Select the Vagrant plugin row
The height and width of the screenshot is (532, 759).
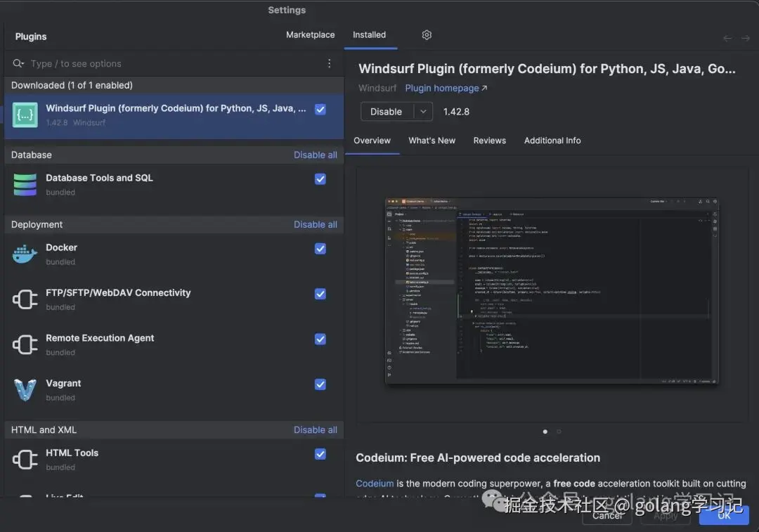click(174, 390)
